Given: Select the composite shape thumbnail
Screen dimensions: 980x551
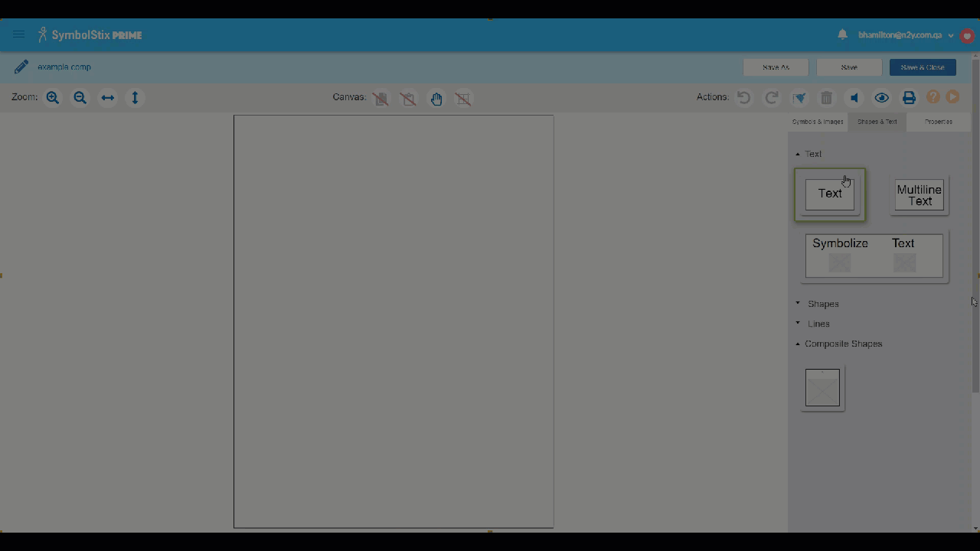Looking at the screenshot, I should click(822, 388).
